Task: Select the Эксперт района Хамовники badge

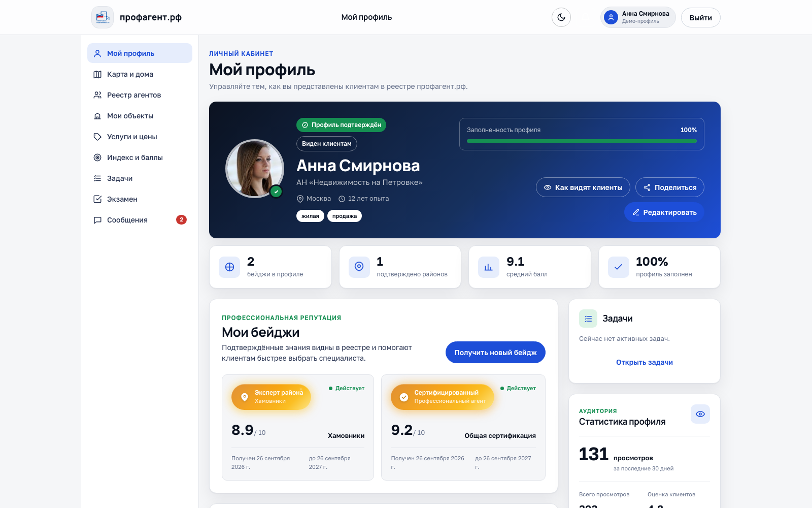Action: [x=271, y=397]
